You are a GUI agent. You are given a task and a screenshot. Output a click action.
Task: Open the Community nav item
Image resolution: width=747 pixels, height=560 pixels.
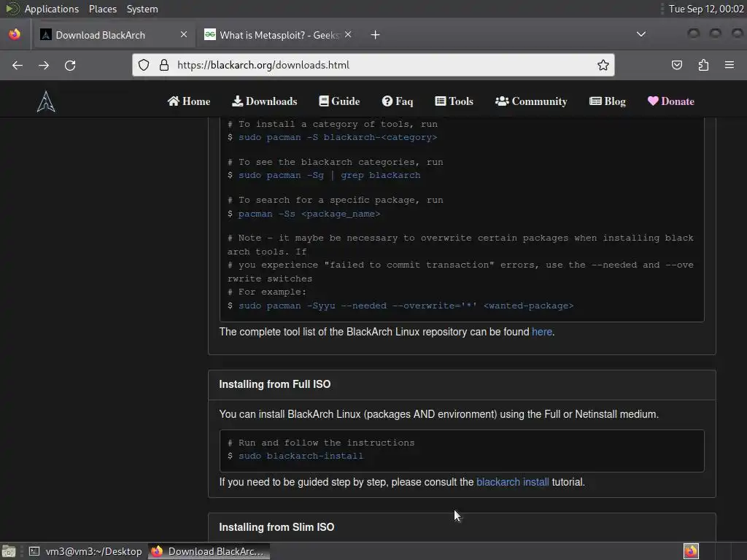(x=531, y=101)
